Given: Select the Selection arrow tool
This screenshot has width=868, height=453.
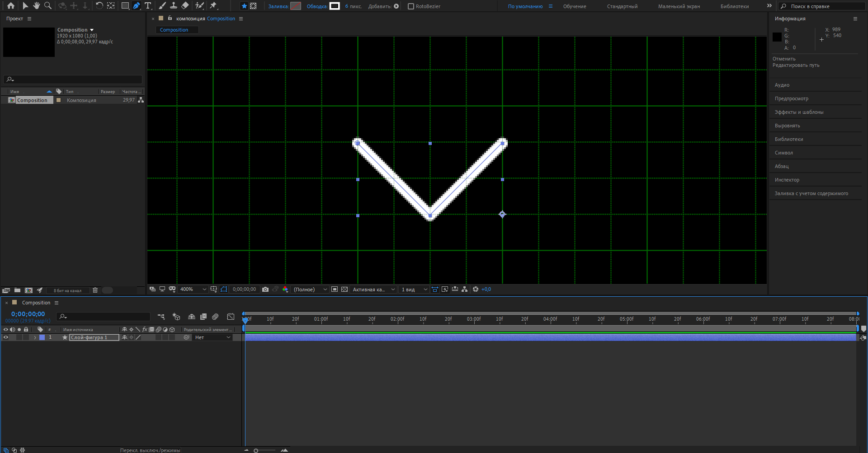Looking at the screenshot, I should coord(25,6).
